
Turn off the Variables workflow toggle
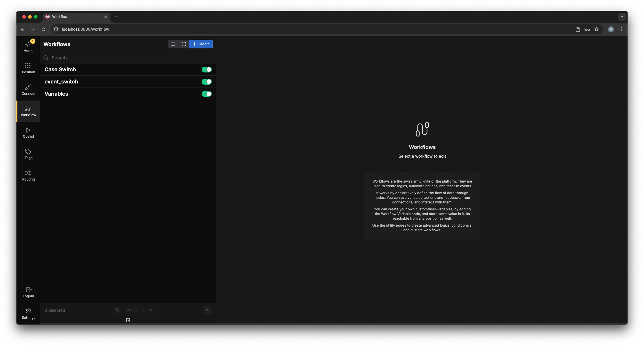(207, 94)
